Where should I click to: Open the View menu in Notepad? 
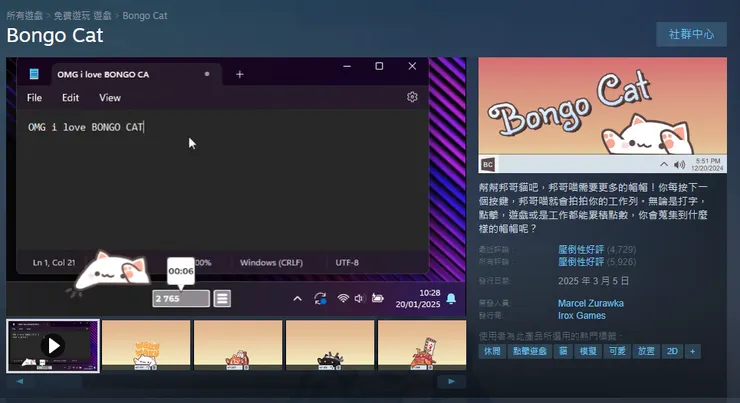pos(110,98)
